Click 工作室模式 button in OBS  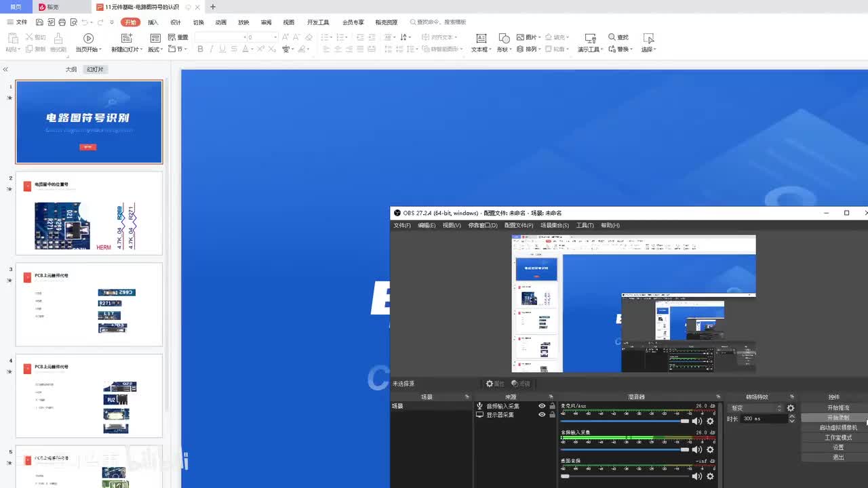point(838,438)
